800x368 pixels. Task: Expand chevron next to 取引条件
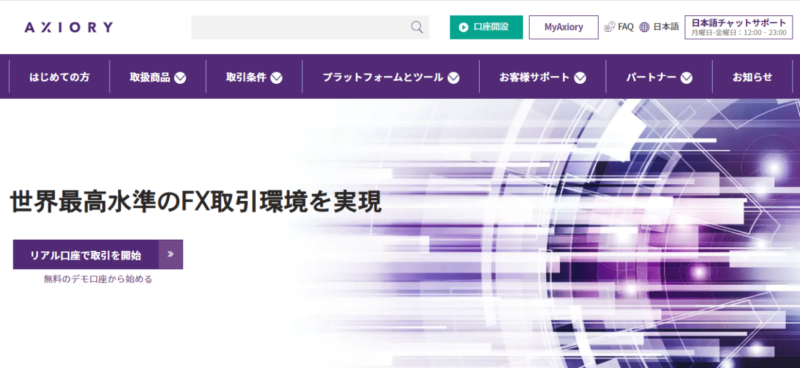pos(276,78)
